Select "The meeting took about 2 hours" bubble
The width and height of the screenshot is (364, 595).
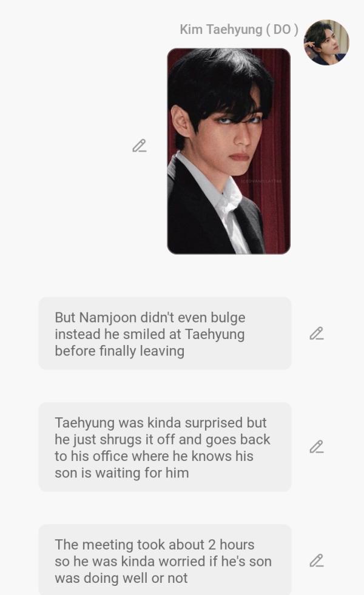[x=165, y=560]
